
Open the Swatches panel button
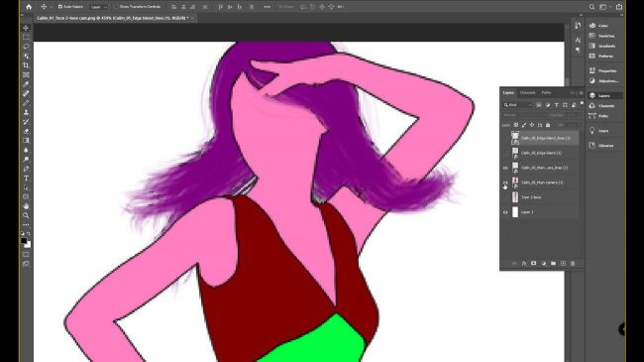pos(602,36)
